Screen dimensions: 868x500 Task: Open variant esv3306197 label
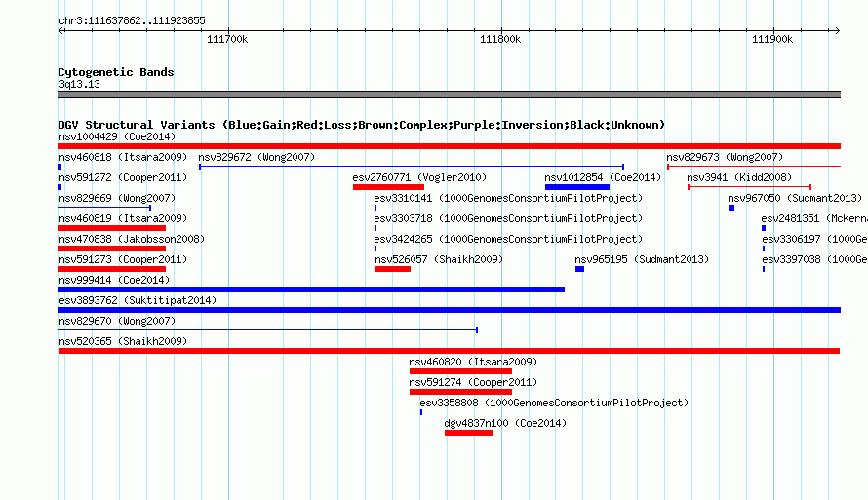coord(815,239)
